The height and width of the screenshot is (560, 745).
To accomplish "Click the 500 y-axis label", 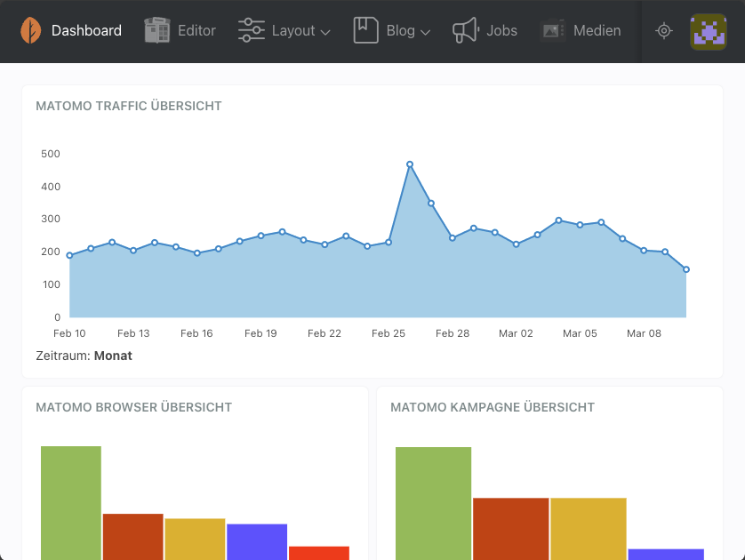I will [51, 154].
